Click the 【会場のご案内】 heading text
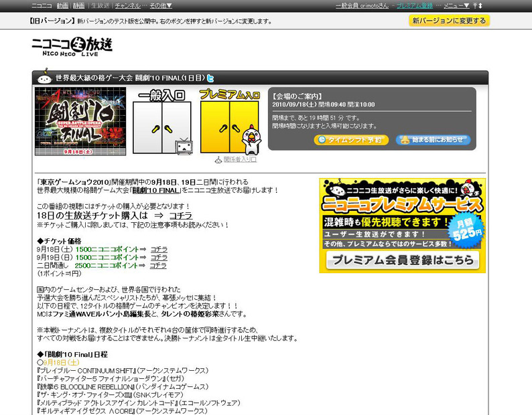Image resolution: width=532 pixels, height=415 pixels. 297,96
